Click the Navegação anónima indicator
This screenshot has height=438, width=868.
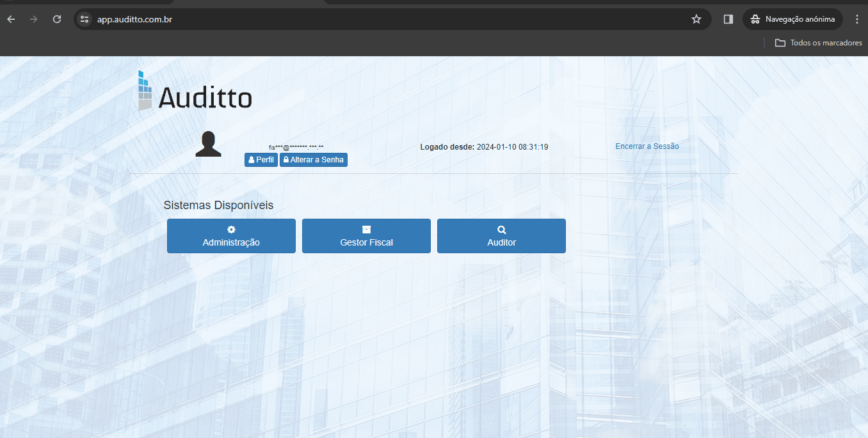click(793, 19)
